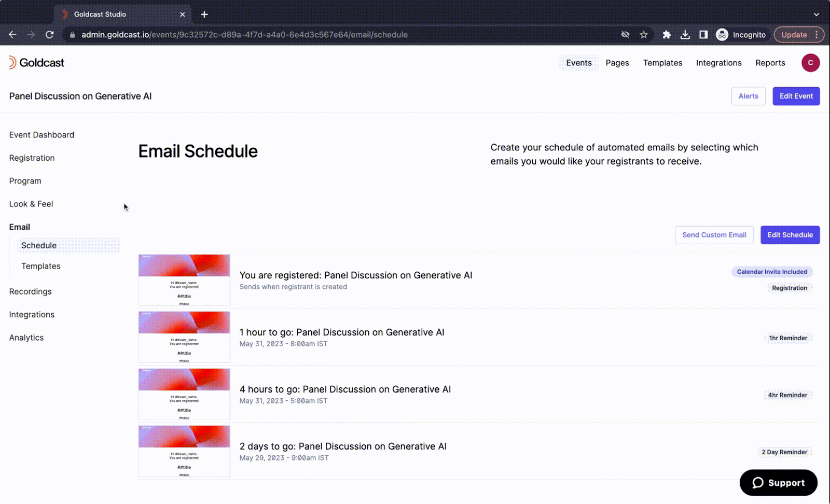
Task: Click the Goldcast logo
Action: click(36, 63)
